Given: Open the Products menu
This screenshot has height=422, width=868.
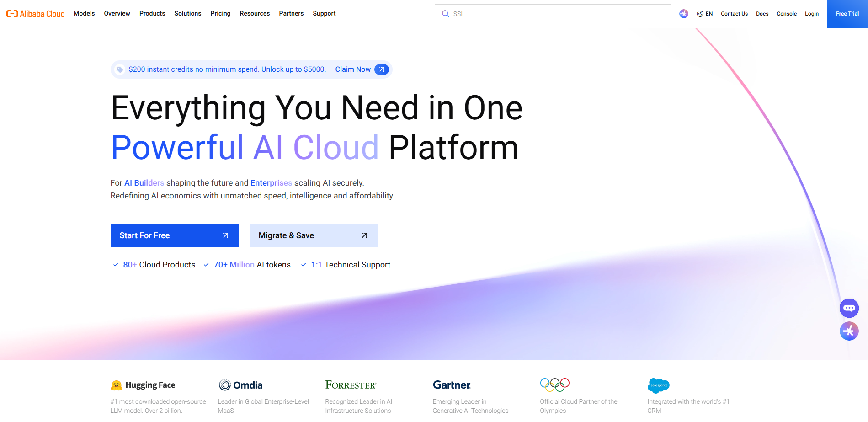Looking at the screenshot, I should 152,14.
